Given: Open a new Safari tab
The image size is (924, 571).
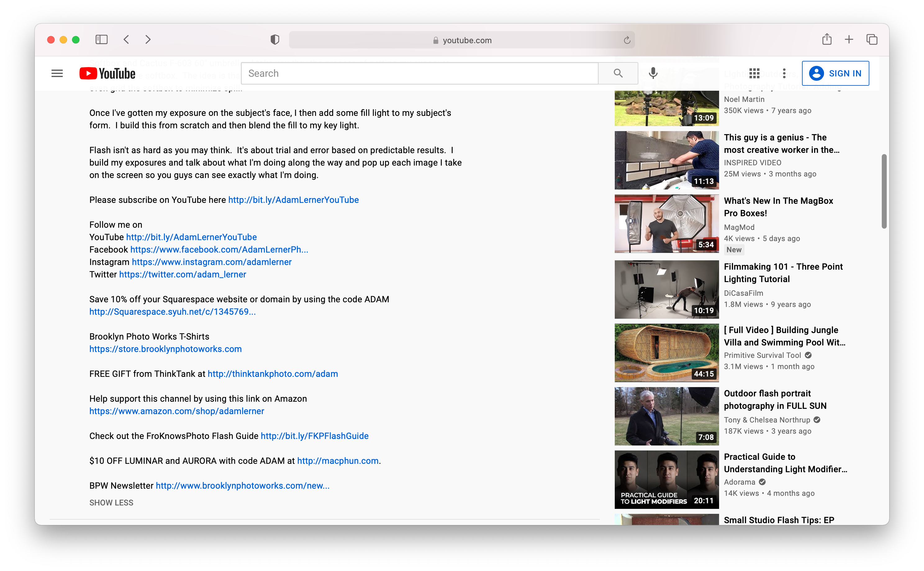Looking at the screenshot, I should point(849,39).
